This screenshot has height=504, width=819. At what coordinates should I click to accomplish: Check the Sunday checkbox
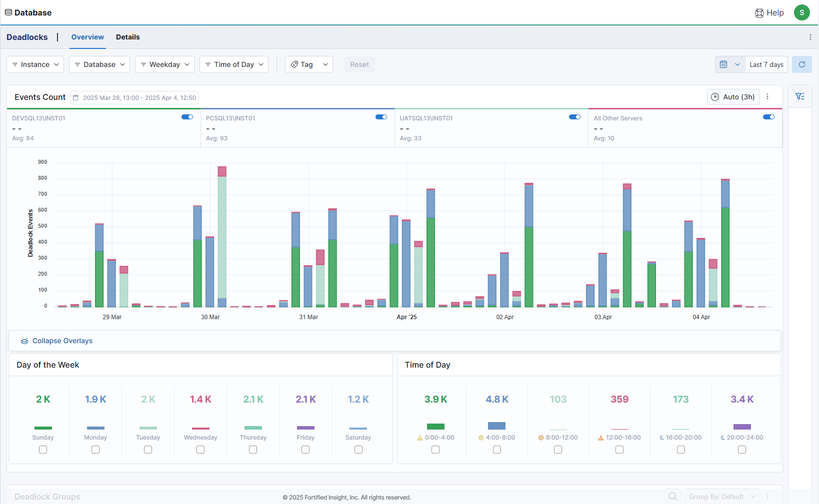coord(43,449)
